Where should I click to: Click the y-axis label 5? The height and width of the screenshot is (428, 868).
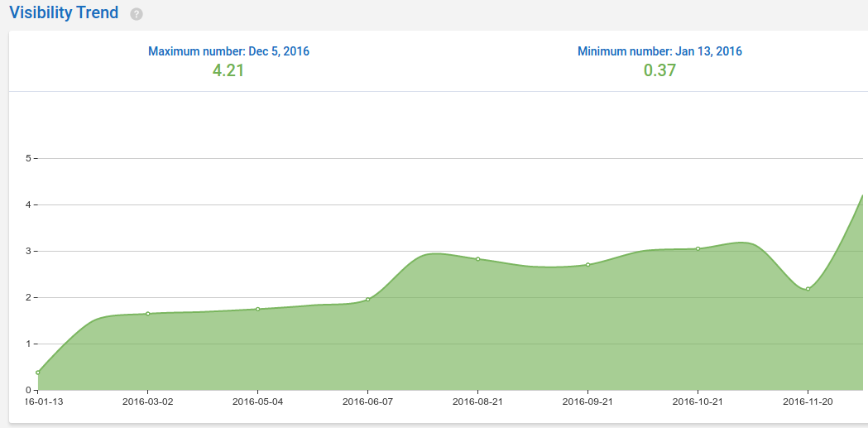(x=27, y=158)
